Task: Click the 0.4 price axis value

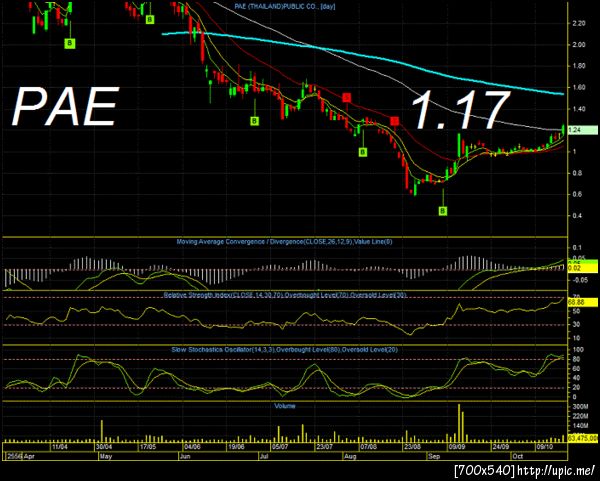Action: coord(577,216)
